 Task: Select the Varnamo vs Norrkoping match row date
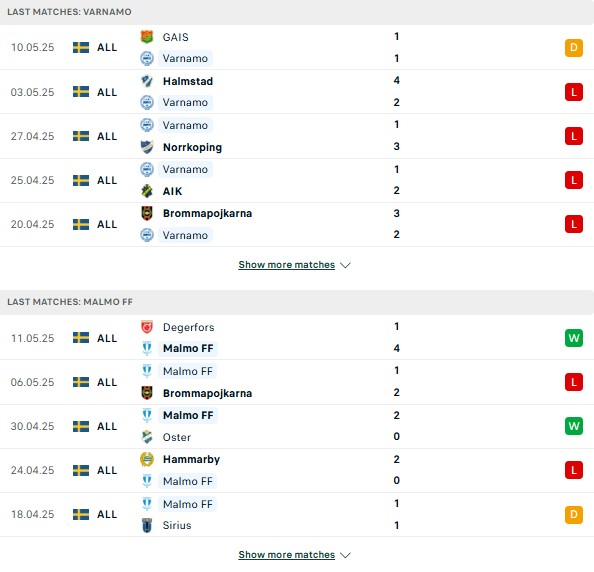33,136
